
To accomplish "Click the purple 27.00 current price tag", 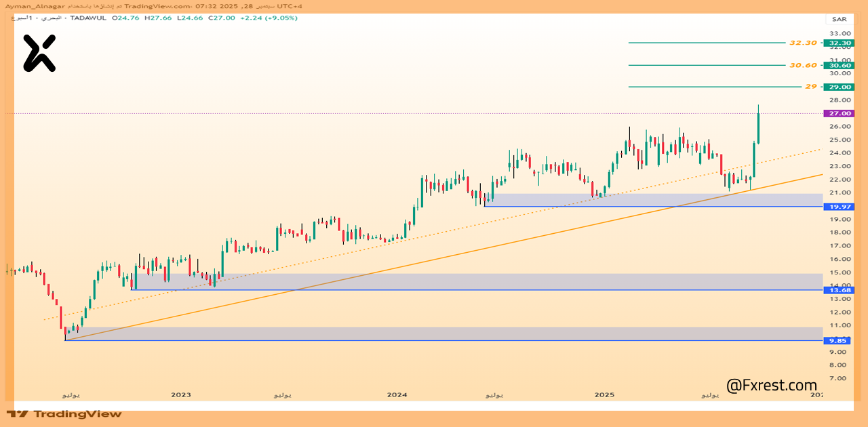I will [x=839, y=113].
